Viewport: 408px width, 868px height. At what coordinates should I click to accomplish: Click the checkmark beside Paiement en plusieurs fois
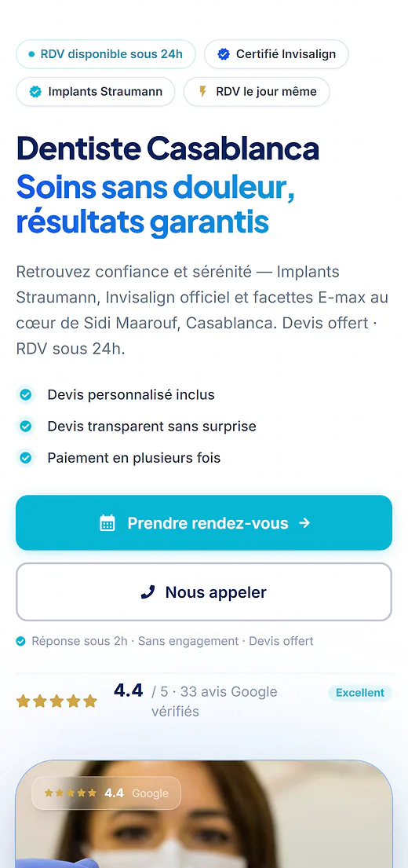tap(25, 458)
